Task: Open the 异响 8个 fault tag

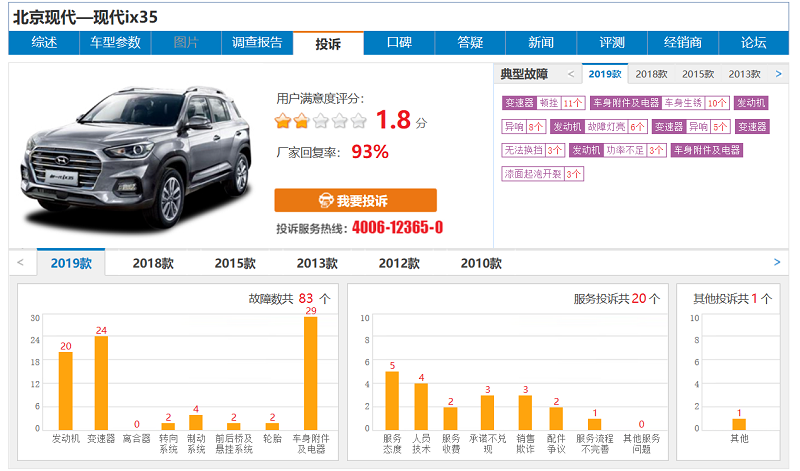Action: 524,127
